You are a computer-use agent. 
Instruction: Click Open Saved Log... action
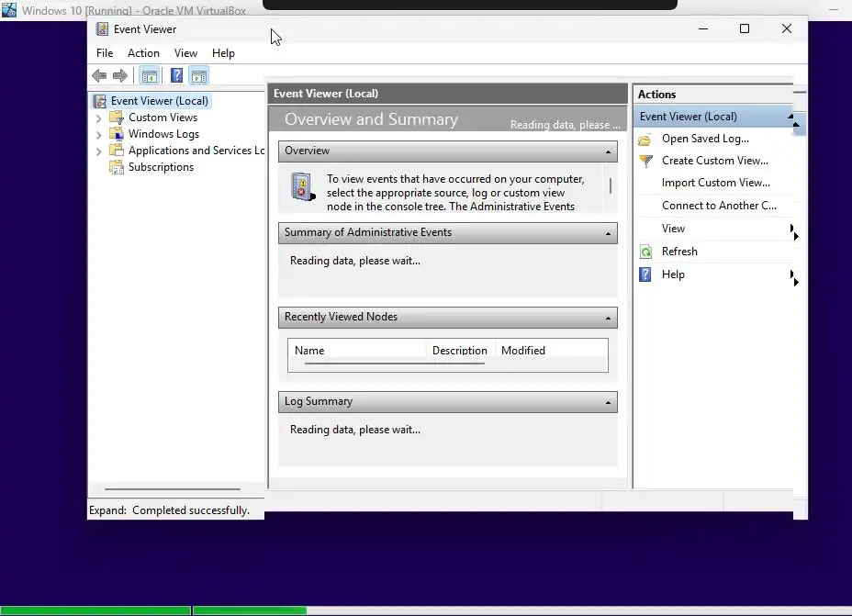point(705,139)
